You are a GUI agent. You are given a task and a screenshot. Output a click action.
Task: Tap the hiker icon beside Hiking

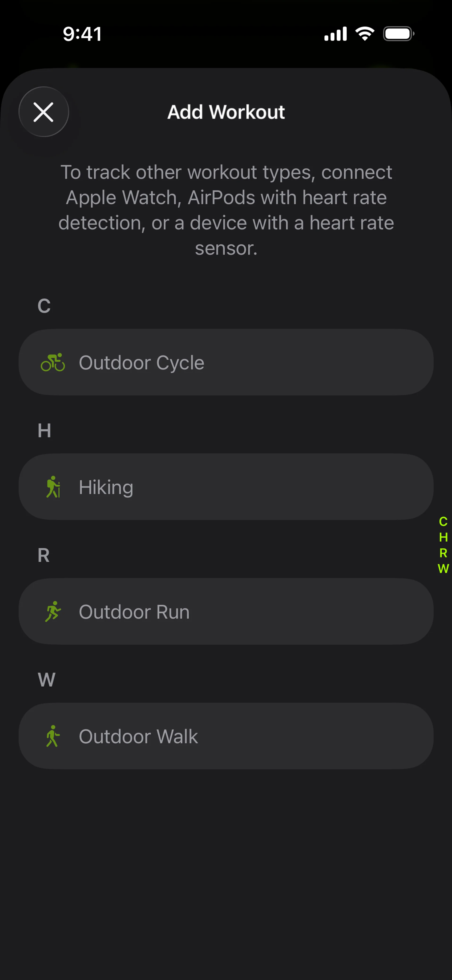click(53, 486)
